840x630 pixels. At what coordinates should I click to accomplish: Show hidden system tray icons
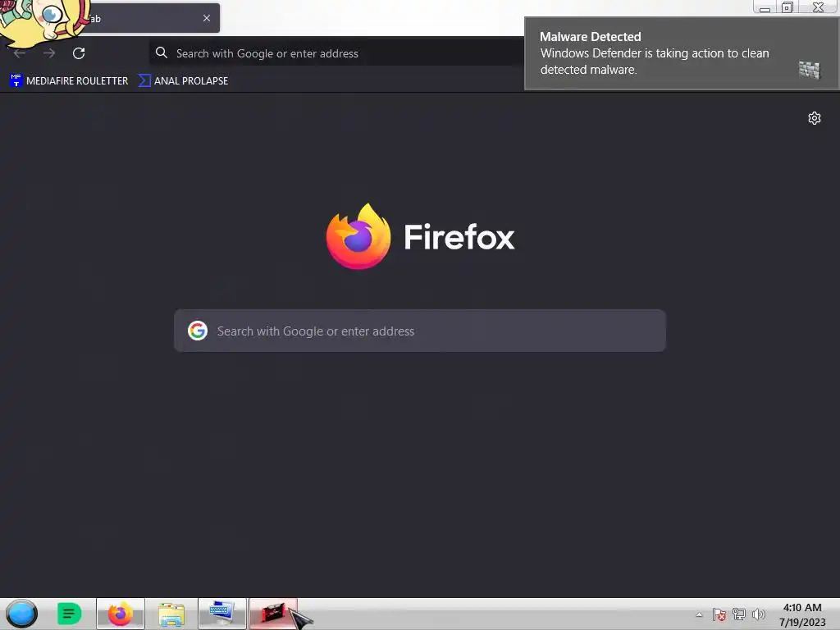pyautogui.click(x=699, y=614)
